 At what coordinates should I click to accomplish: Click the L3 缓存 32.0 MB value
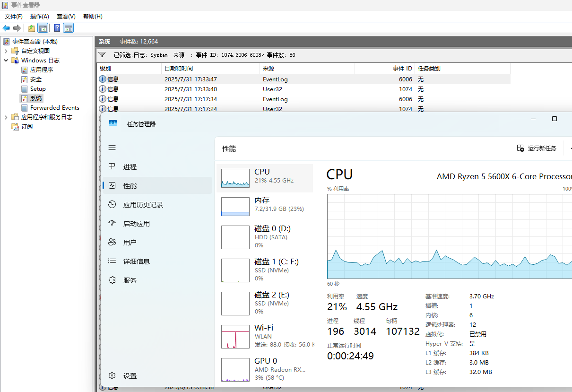pos(480,372)
